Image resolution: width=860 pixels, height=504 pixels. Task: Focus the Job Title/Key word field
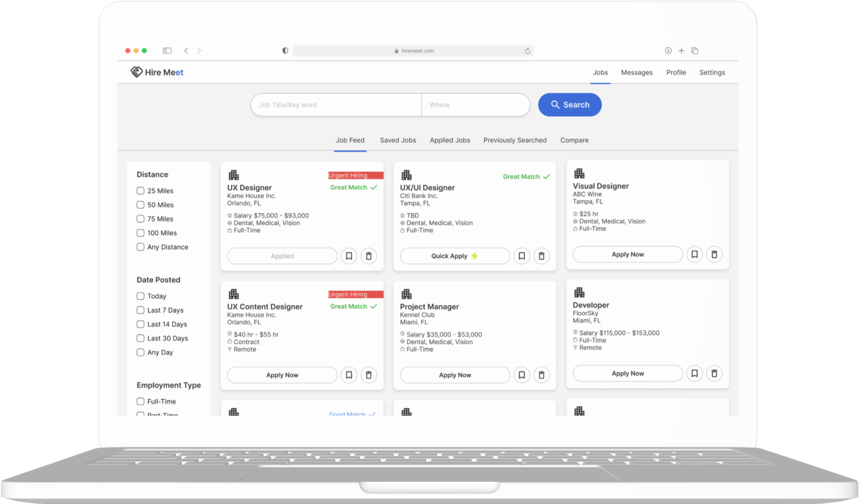point(336,105)
